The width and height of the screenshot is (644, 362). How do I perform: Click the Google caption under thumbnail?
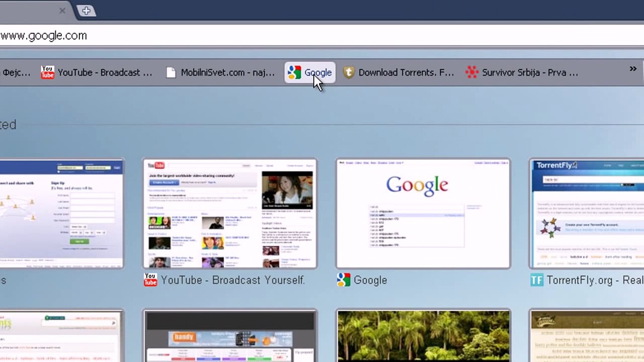(370, 280)
